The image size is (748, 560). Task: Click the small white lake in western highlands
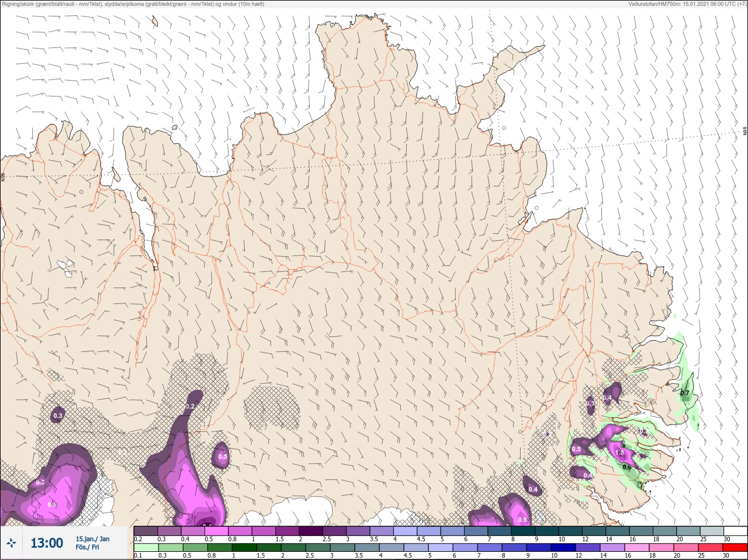(x=66, y=268)
